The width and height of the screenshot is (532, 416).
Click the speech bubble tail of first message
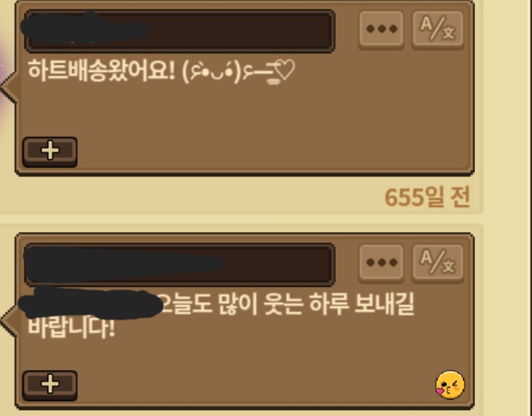point(8,87)
